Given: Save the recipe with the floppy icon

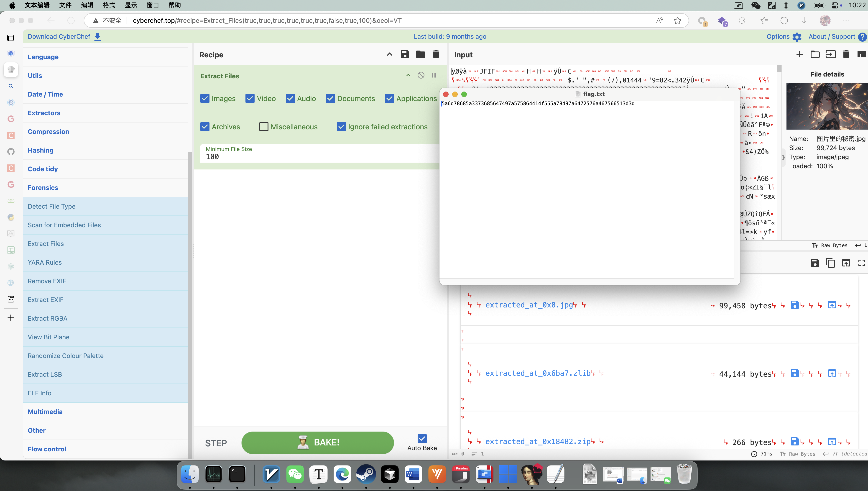Looking at the screenshot, I should click(x=405, y=54).
